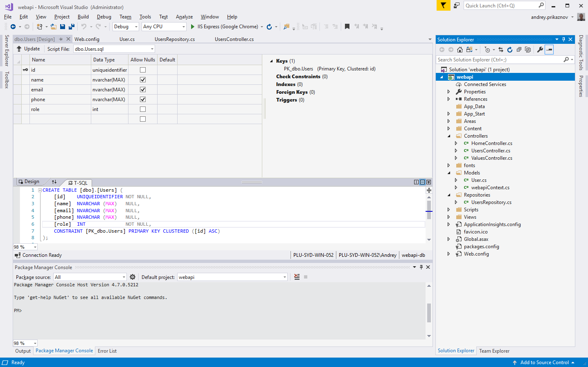Check Allow Nulls in the empty new row
Screen dimensions: 588x367
tap(143, 119)
